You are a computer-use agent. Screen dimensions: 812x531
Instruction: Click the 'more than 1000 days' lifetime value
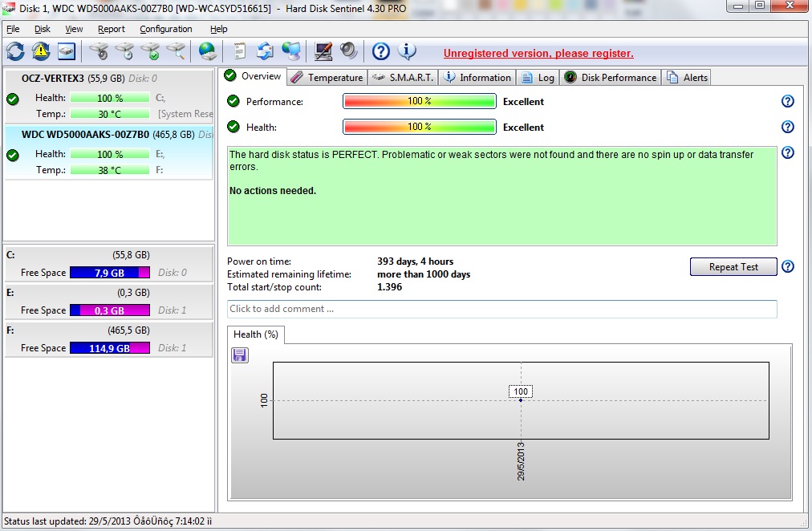pyautogui.click(x=424, y=274)
